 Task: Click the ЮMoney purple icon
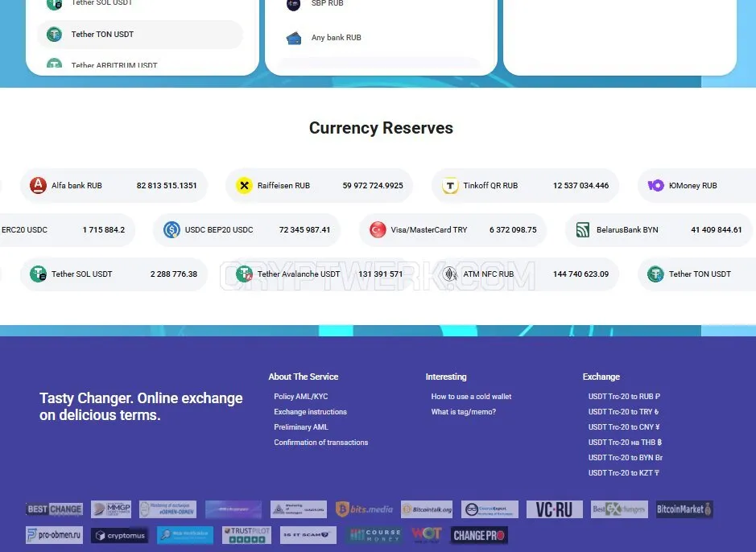click(655, 185)
